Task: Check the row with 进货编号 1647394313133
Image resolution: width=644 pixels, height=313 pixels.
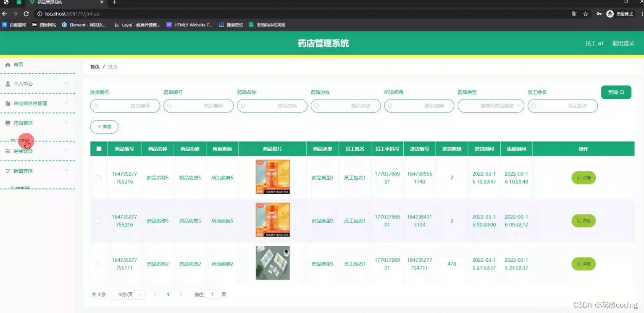Action: click(98, 221)
